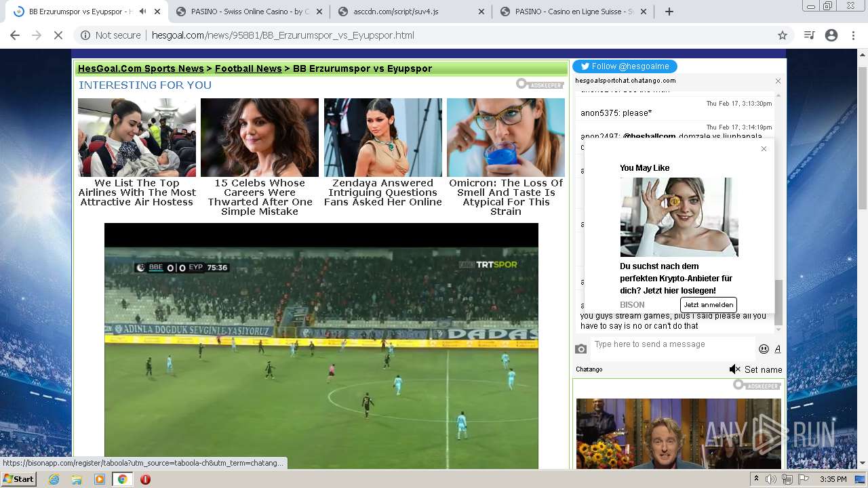Click the Jetzt anmelden button

pos(708,305)
